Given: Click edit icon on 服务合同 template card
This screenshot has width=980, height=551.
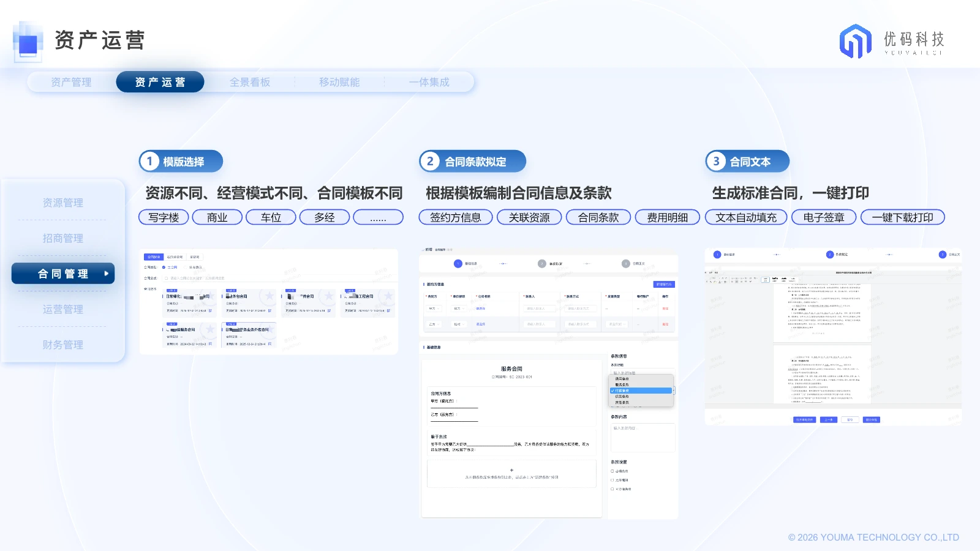Looking at the screenshot, I should [x=210, y=344].
